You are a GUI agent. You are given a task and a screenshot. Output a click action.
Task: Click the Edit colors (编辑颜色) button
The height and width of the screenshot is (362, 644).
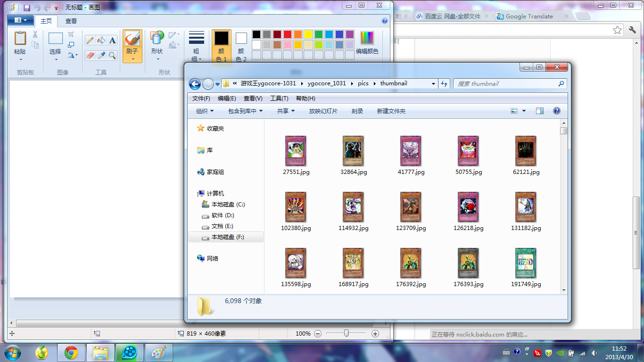click(x=367, y=43)
